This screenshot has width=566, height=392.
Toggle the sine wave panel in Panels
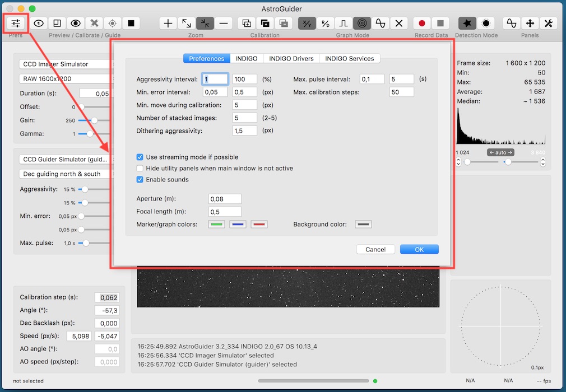coord(512,24)
